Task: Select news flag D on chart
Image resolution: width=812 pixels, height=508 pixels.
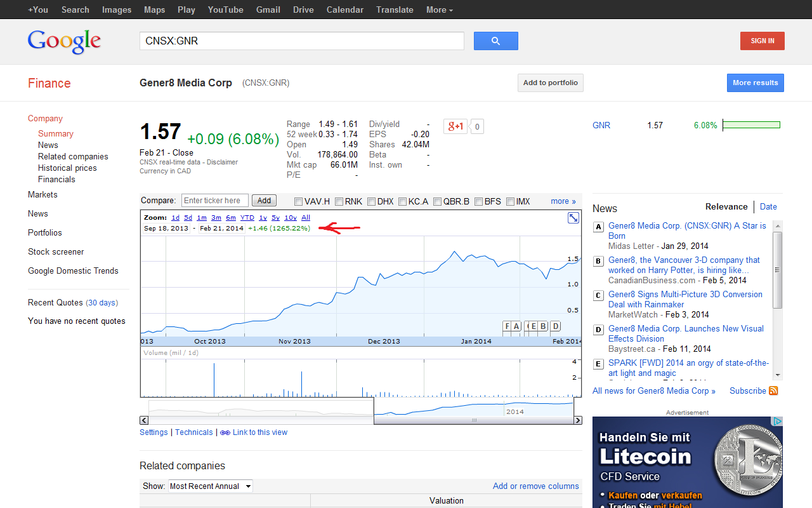Action: click(x=555, y=326)
